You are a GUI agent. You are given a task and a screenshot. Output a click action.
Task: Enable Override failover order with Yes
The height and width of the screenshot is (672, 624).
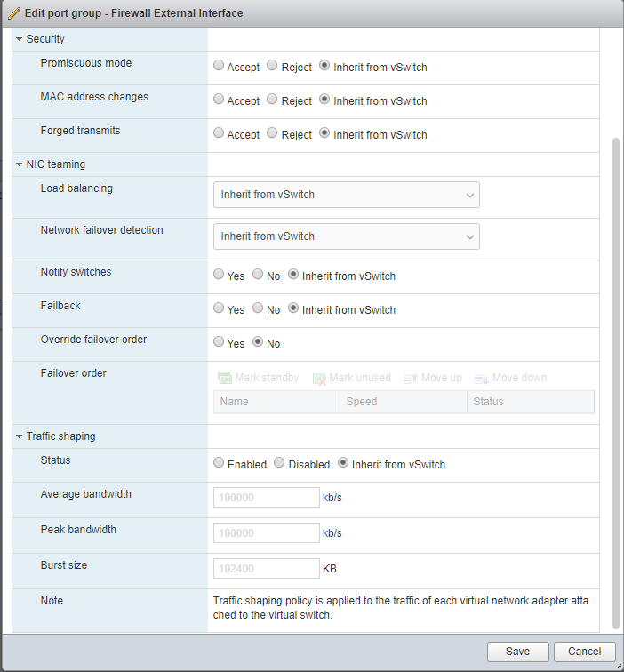tap(219, 342)
